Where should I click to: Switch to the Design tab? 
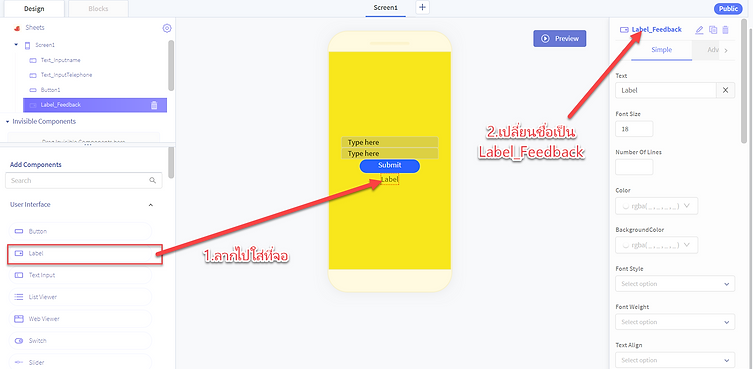click(34, 9)
